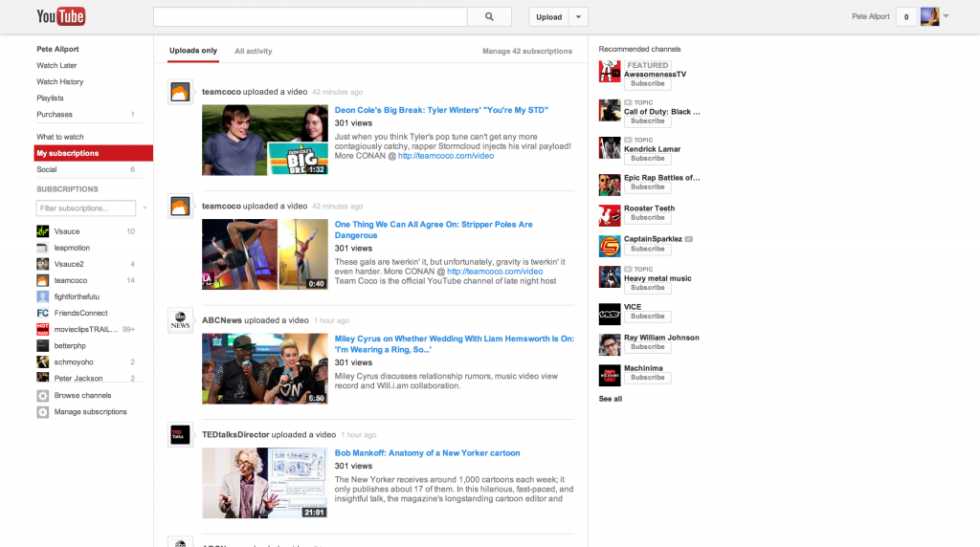This screenshot has width=980, height=547.
Task: Subscribe to AwesomenessTV
Action: coord(648,83)
